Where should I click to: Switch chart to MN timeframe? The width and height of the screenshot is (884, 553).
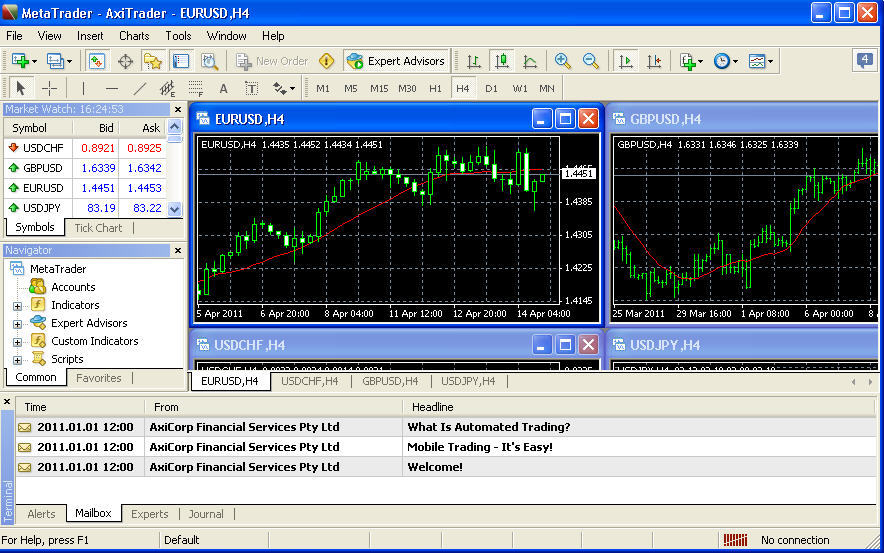point(546,89)
